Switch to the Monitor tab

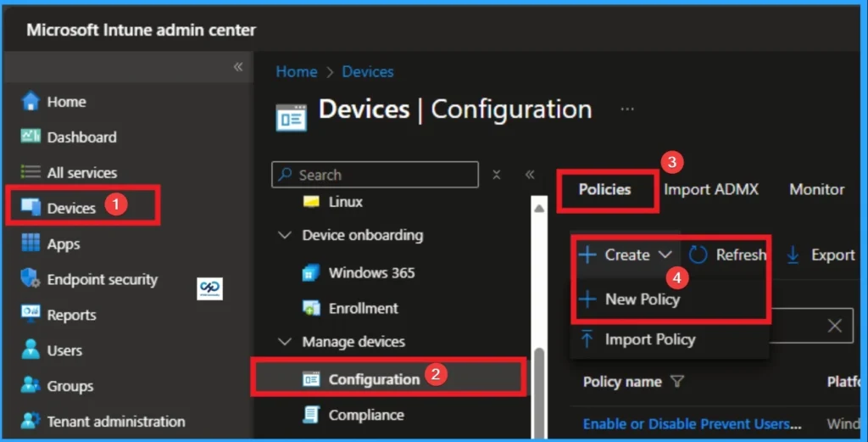(x=817, y=189)
